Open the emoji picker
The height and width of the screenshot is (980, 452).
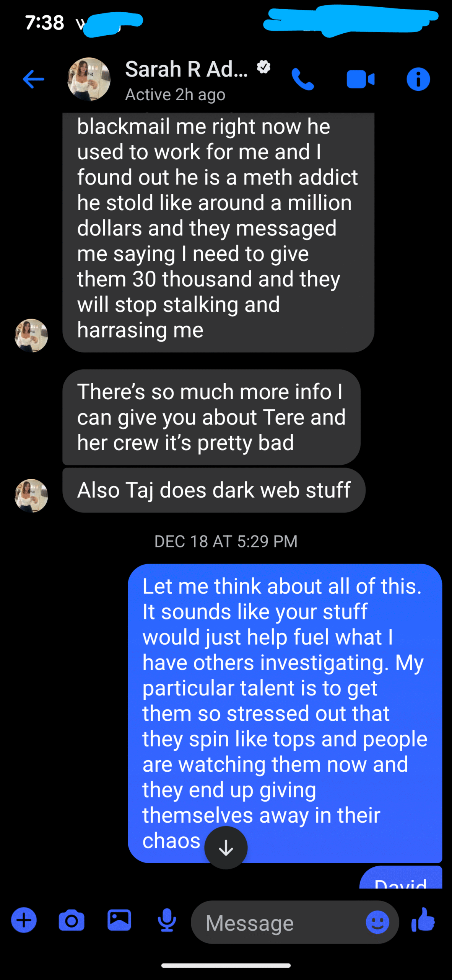[377, 922]
